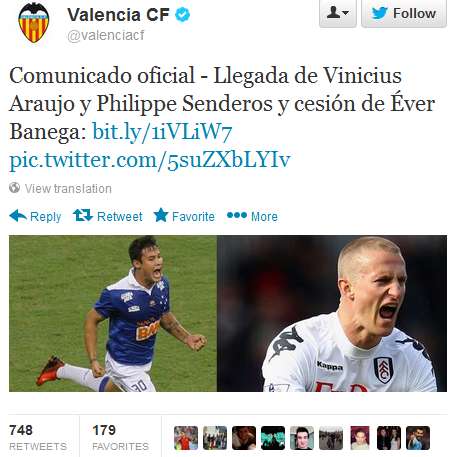Expand the More options menu

(x=252, y=216)
